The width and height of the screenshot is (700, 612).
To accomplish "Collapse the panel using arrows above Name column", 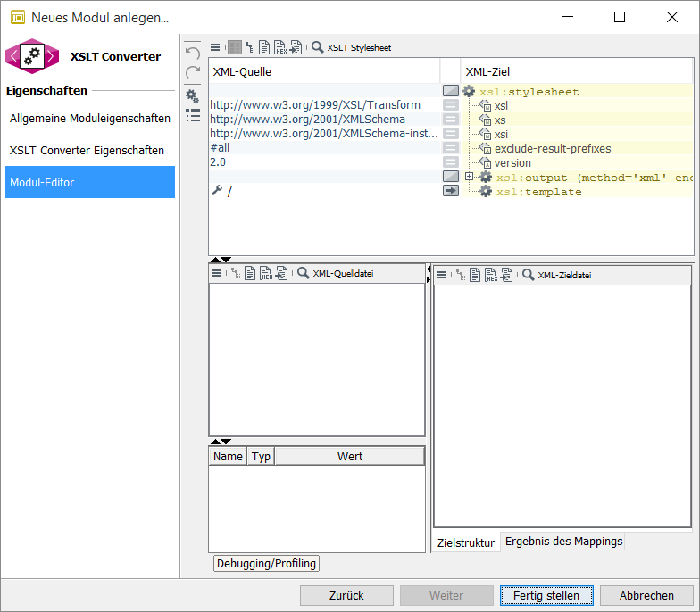I will coord(220,442).
